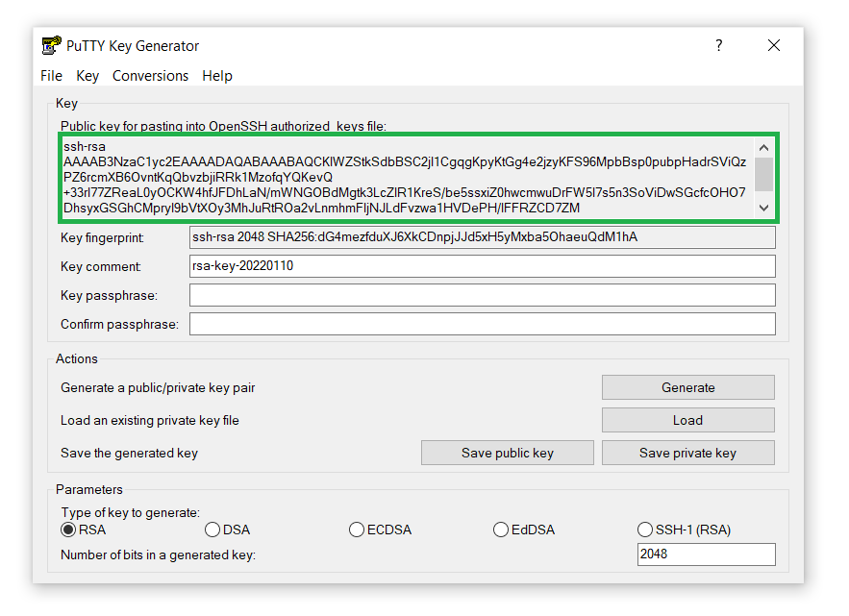Close the PuTTY Key Generator window
The height and width of the screenshot is (616, 849).
[x=774, y=45]
